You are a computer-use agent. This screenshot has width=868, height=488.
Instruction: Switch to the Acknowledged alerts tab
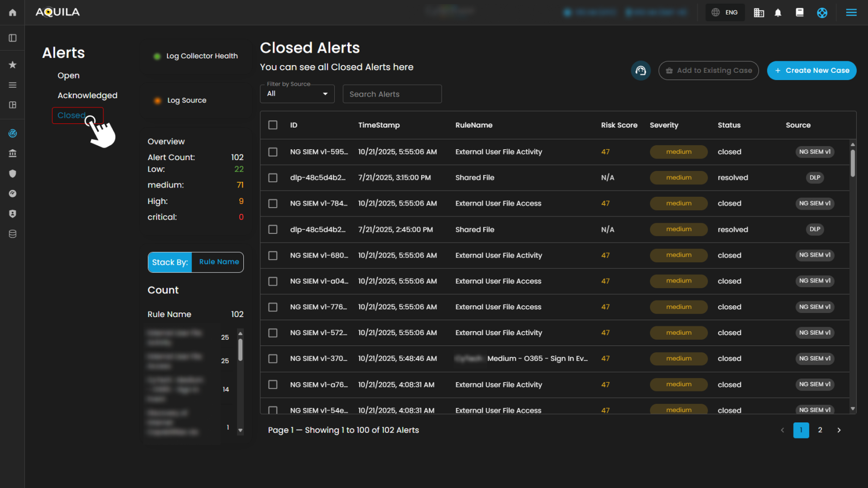(87, 96)
